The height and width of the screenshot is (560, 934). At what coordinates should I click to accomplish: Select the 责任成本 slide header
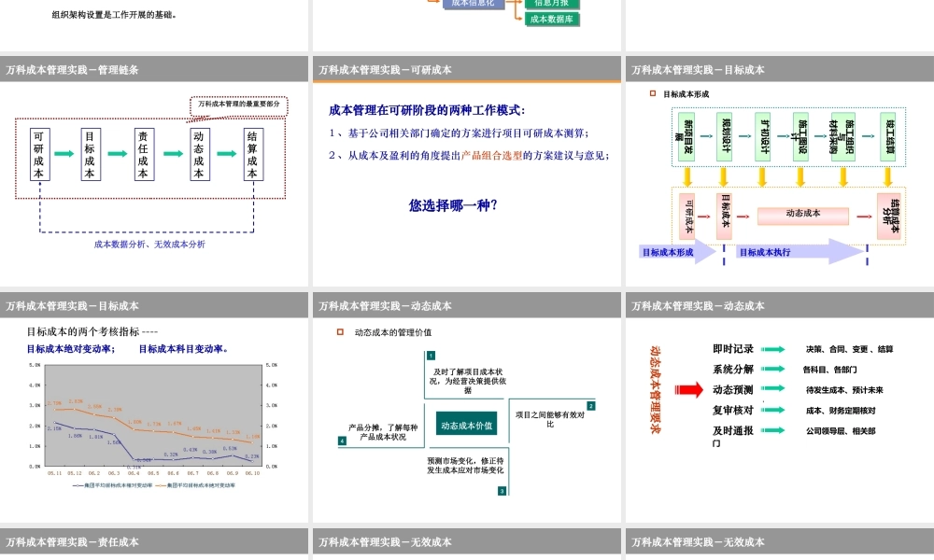point(154,541)
